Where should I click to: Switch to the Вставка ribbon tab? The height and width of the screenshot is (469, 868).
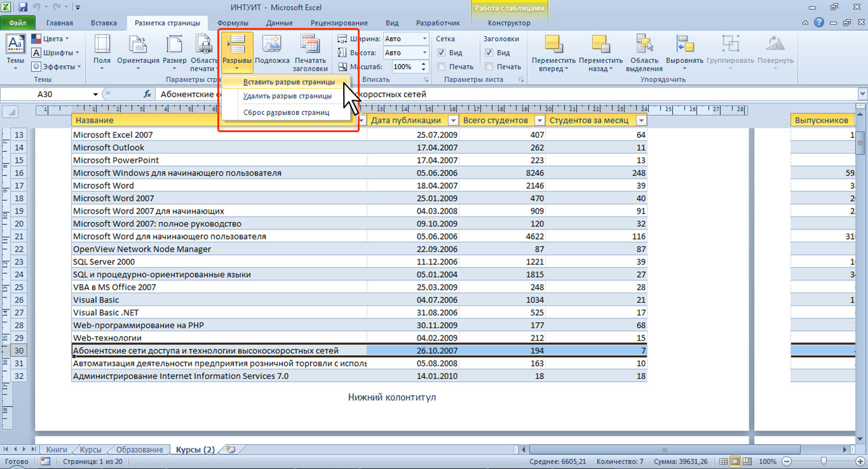click(x=104, y=23)
